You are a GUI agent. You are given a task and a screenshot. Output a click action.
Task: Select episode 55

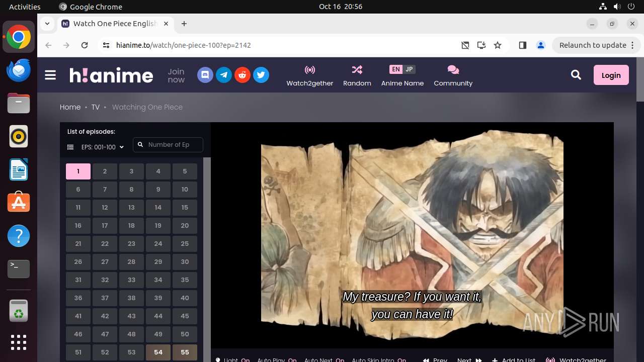pyautogui.click(x=185, y=352)
